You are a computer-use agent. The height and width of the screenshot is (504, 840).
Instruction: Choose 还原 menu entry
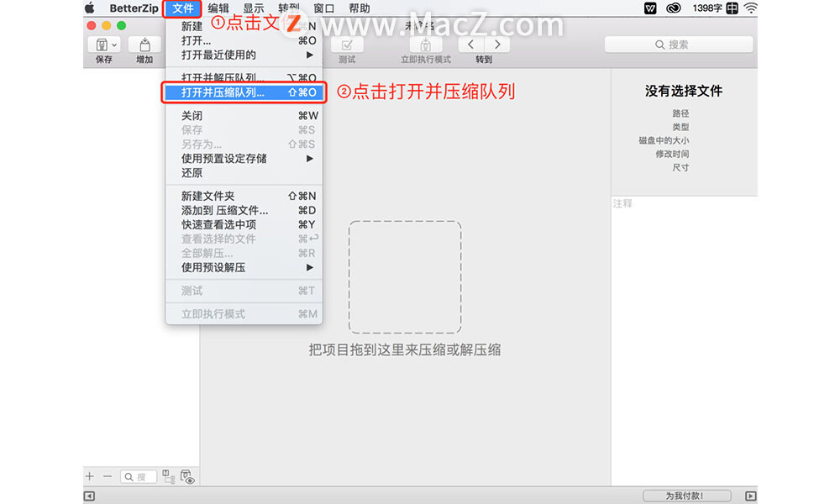pos(244,172)
